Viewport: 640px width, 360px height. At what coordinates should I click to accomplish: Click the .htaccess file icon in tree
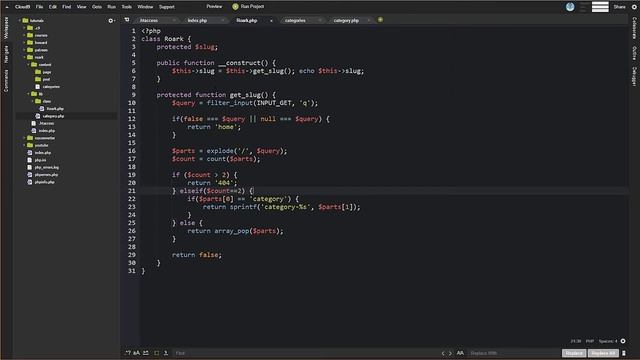[33, 123]
